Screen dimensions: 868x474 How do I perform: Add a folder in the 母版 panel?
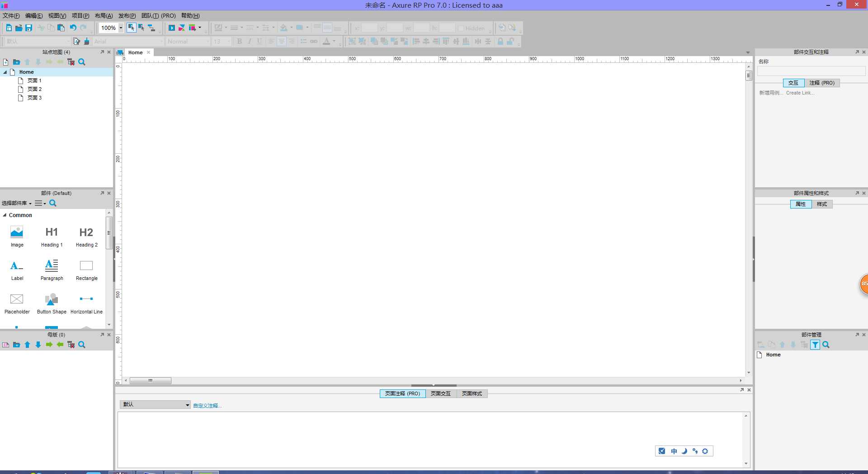click(x=17, y=345)
